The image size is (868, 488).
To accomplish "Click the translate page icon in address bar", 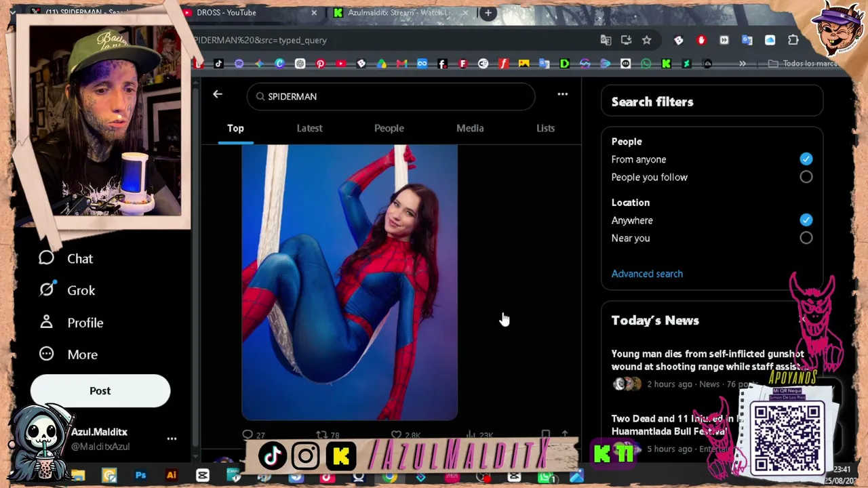I will [606, 40].
